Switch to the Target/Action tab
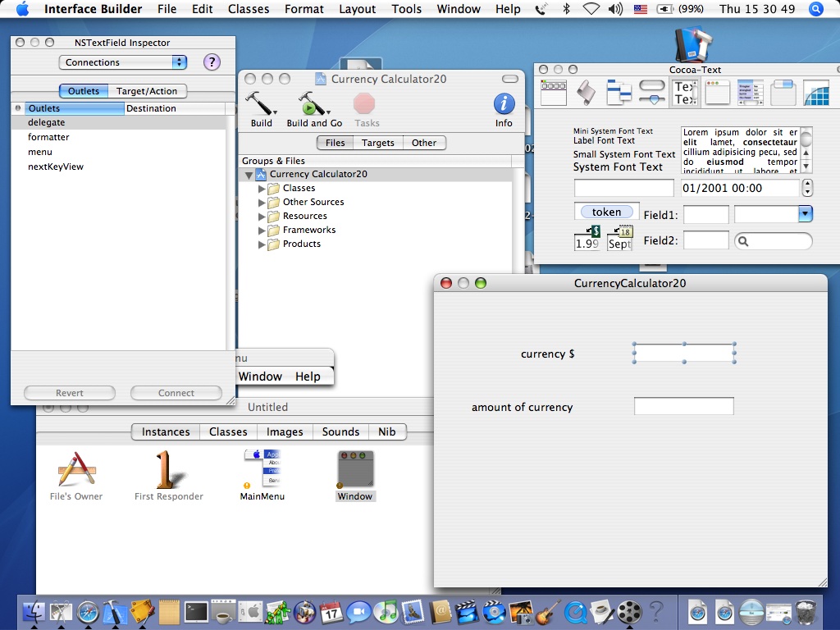Image resolution: width=840 pixels, height=630 pixels. pyautogui.click(x=147, y=91)
